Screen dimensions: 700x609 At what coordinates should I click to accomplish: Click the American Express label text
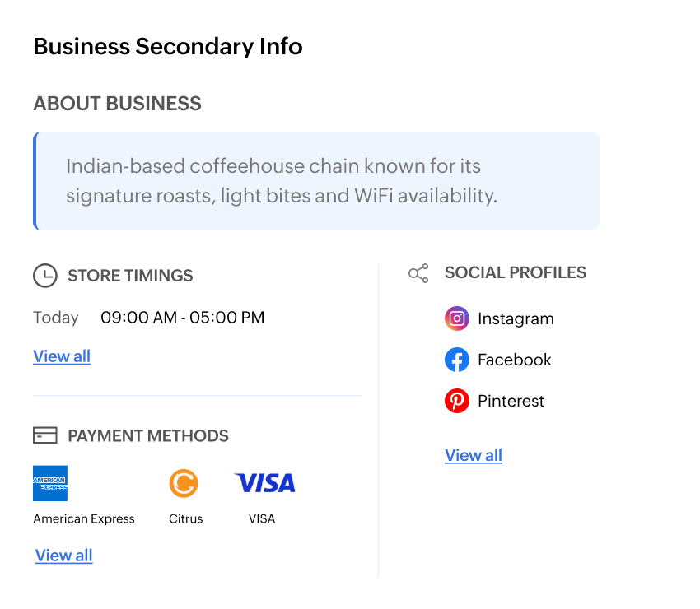pyautogui.click(x=84, y=518)
